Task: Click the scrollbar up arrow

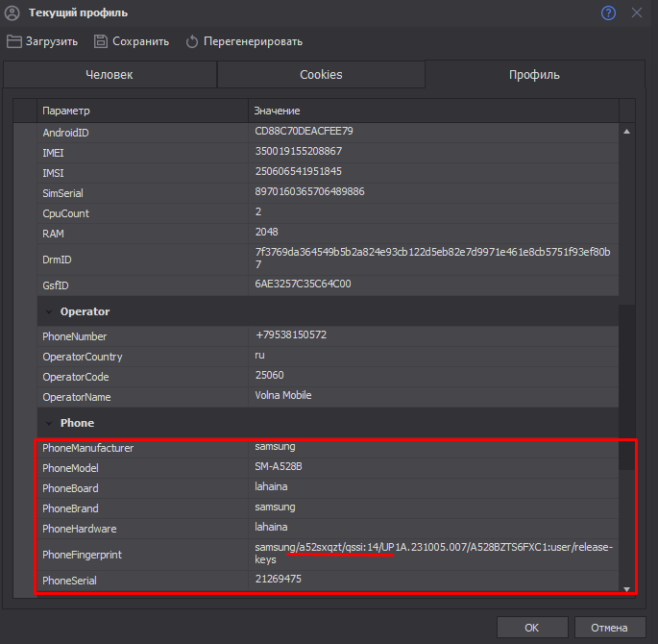Action: [x=626, y=132]
